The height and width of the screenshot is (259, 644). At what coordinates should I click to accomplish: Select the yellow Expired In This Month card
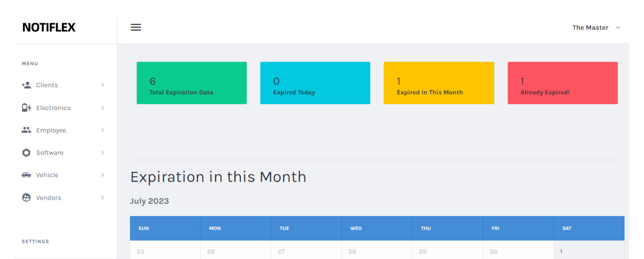(439, 83)
